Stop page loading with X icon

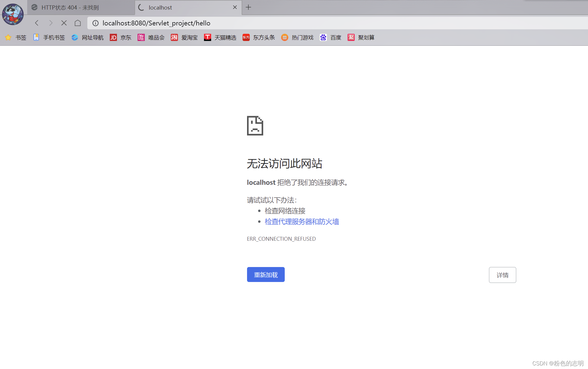pos(64,23)
